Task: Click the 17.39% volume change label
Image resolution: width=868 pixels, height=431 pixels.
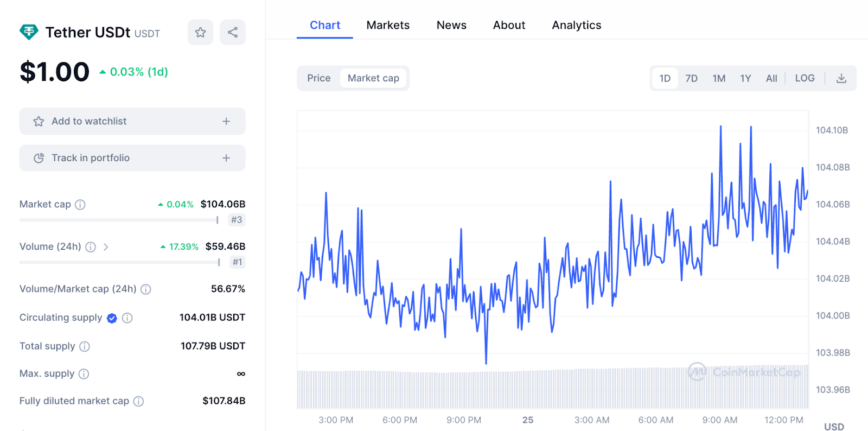Action: tap(180, 247)
